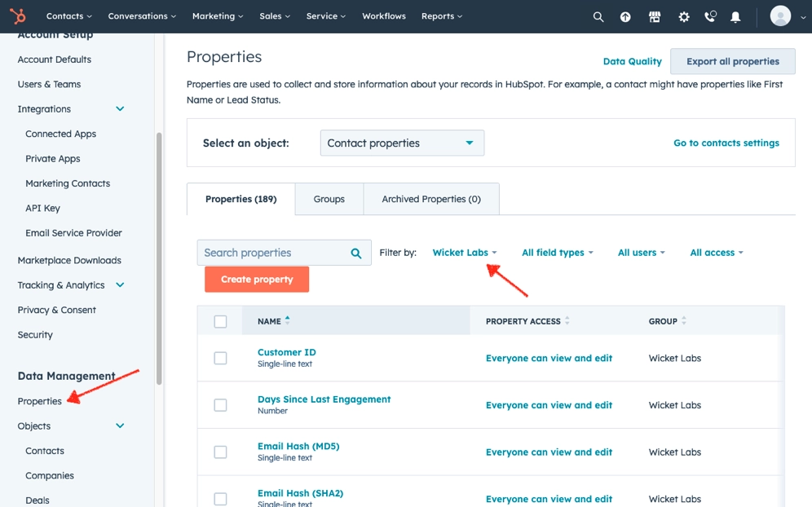Open the Archived Properties tab
812x507 pixels.
(x=430, y=199)
